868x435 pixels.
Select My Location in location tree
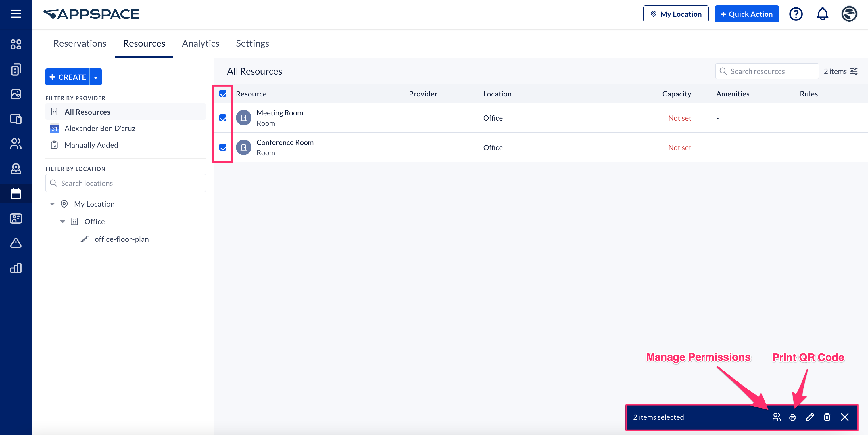tap(94, 204)
